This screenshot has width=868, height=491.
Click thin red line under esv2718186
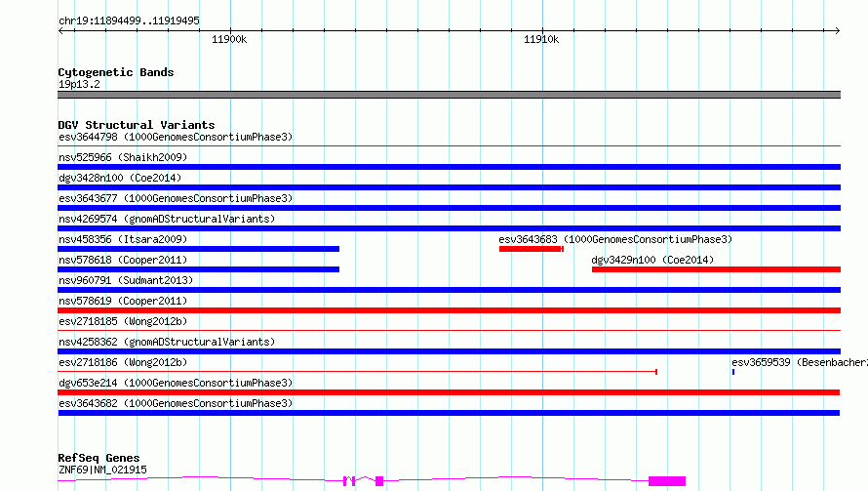[357, 372]
